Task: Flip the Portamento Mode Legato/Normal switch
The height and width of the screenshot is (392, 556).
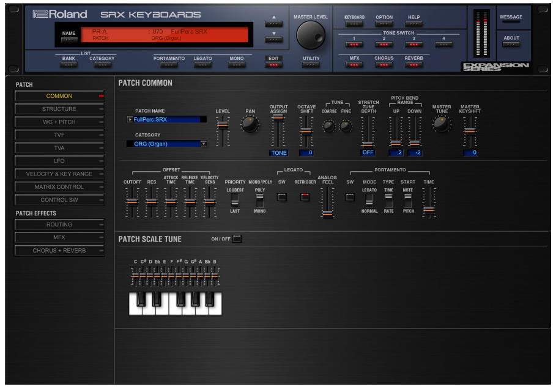Action: (369, 201)
